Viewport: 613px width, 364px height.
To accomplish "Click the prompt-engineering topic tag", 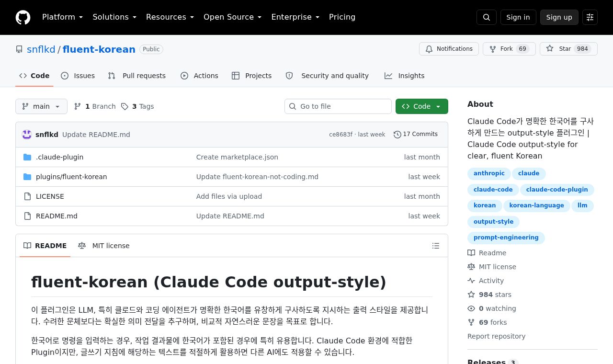I will [x=506, y=238].
